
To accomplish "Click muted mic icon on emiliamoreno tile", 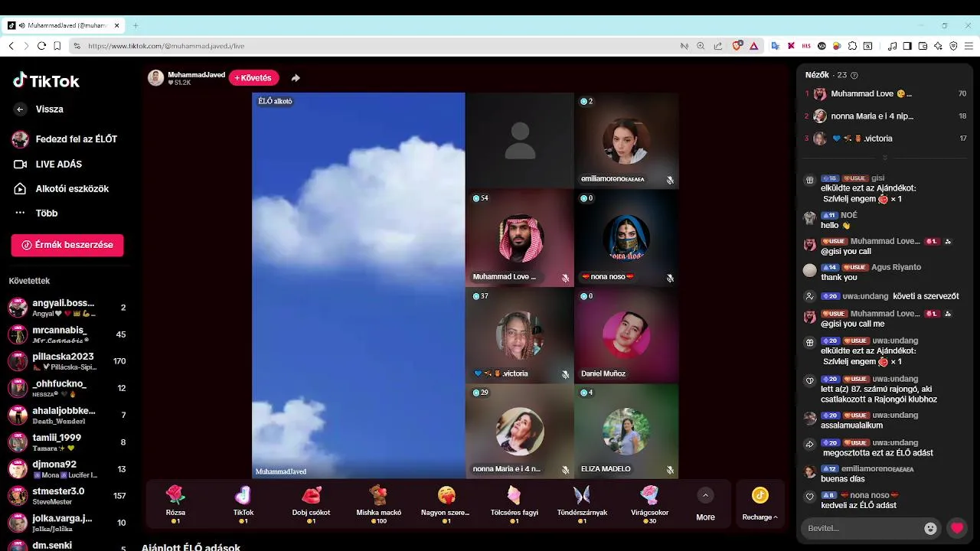I will click(x=670, y=181).
